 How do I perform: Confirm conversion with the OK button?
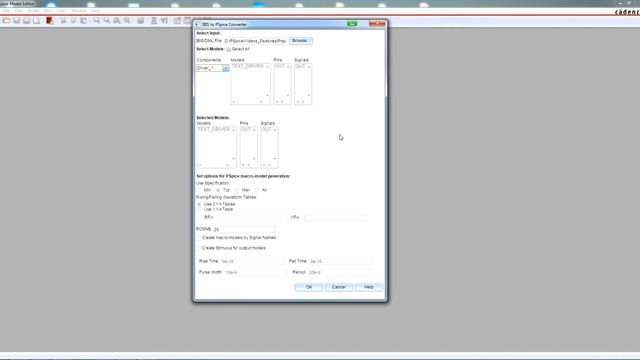click(x=309, y=287)
